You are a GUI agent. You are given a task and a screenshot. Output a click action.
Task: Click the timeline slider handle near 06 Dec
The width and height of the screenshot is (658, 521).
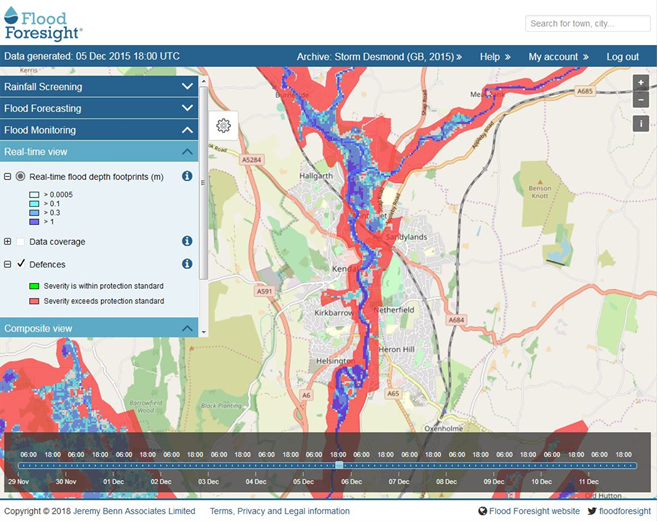coord(340,465)
